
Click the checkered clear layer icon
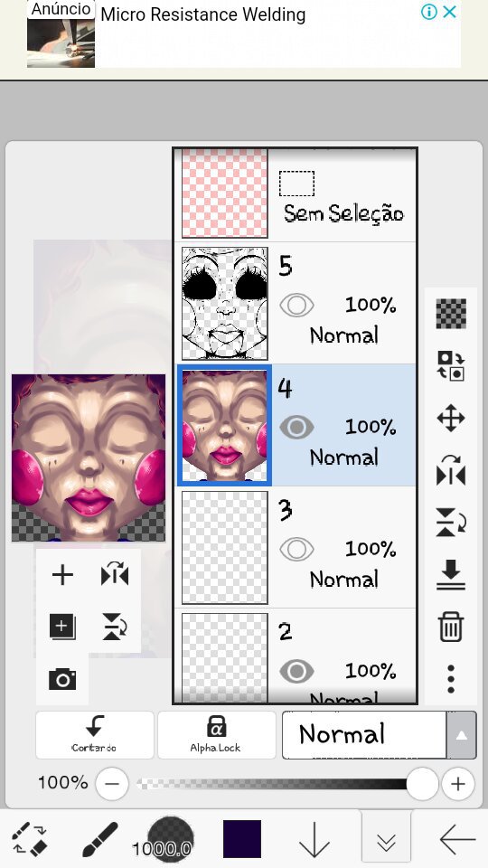[x=451, y=314]
